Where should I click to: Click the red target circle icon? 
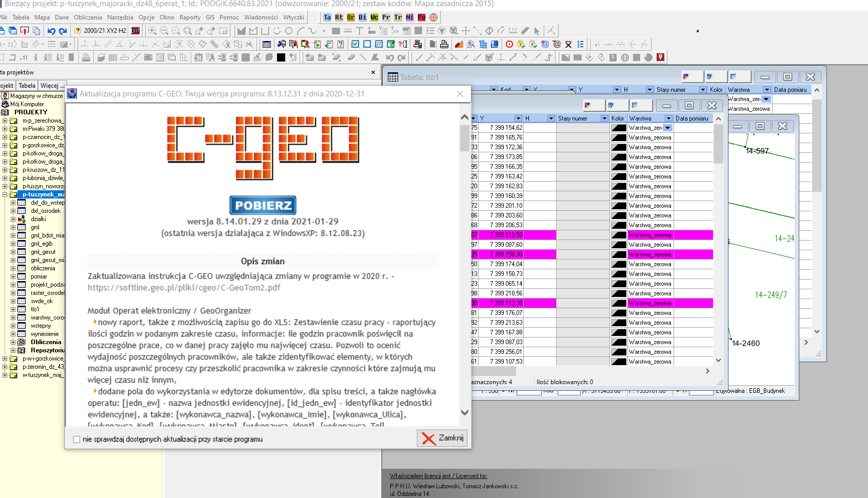(x=509, y=44)
